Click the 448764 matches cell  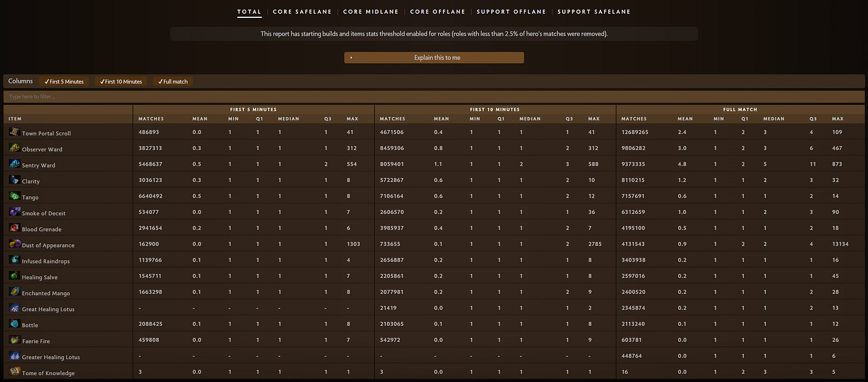tap(632, 356)
